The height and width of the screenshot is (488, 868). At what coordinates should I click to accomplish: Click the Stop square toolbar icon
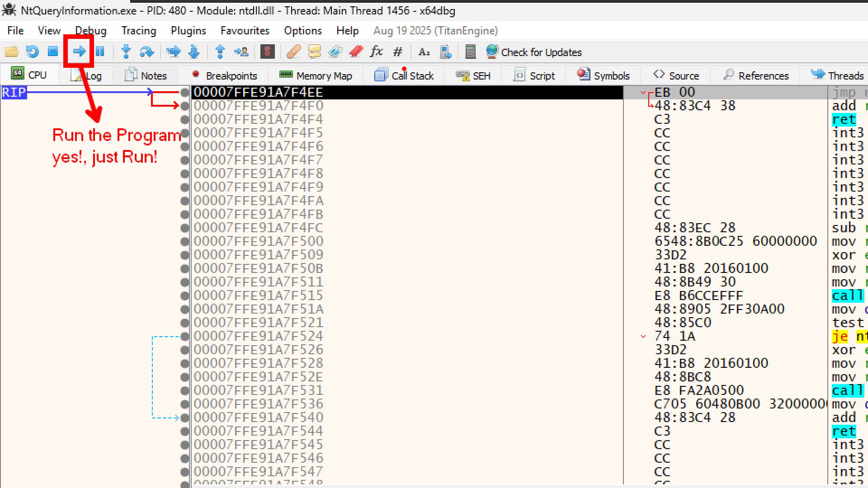[x=53, y=52]
